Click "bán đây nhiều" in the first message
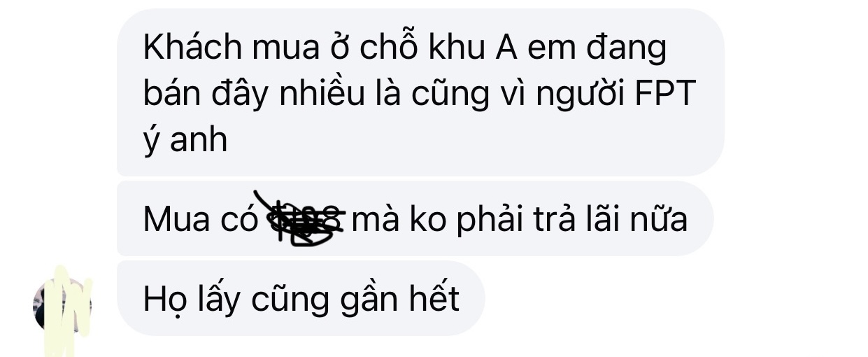The image size is (868, 357). [254, 94]
